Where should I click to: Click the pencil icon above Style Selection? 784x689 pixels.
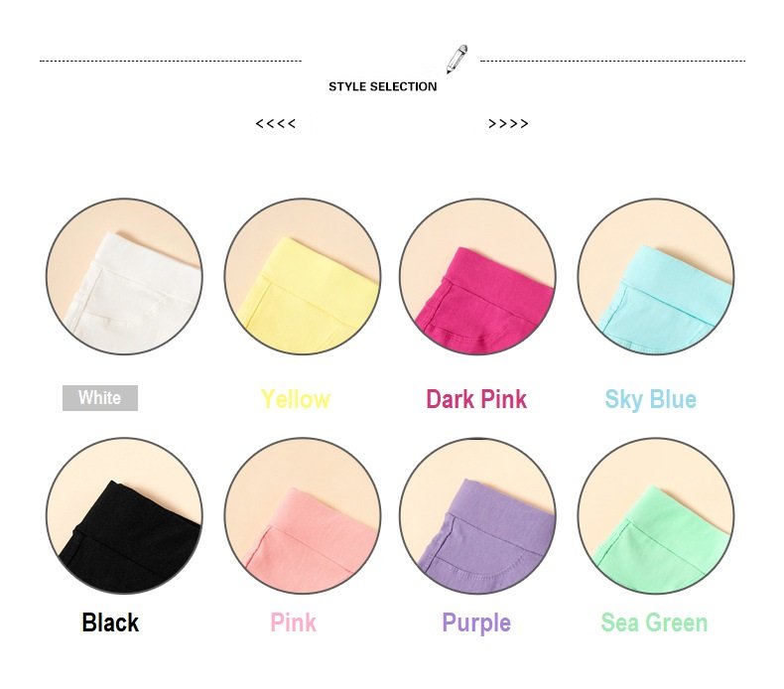coord(457,60)
